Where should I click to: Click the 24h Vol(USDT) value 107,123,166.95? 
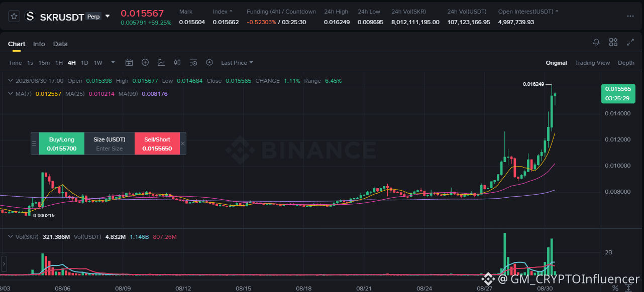469,22
